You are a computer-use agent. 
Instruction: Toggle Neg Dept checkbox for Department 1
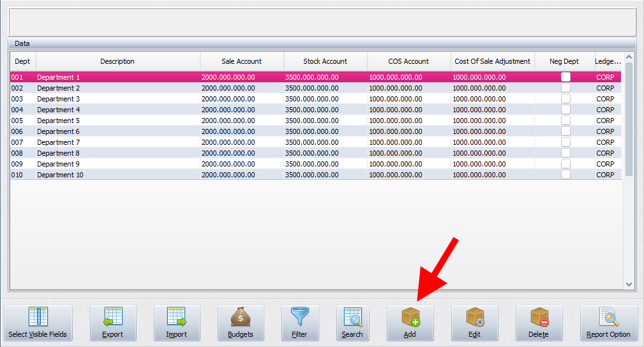click(565, 77)
